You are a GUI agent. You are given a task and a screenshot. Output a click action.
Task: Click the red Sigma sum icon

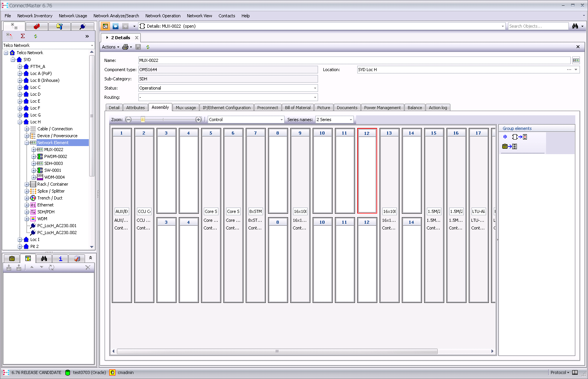point(23,36)
